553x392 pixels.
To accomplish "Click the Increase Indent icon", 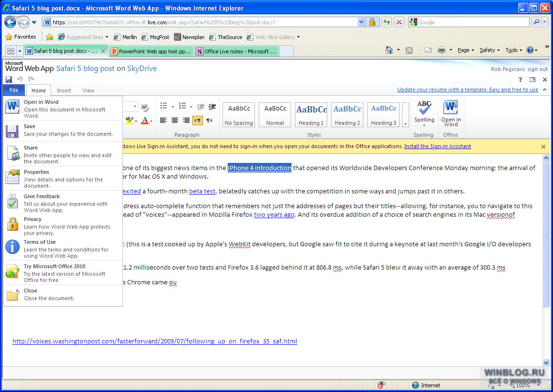I will click(212, 107).
